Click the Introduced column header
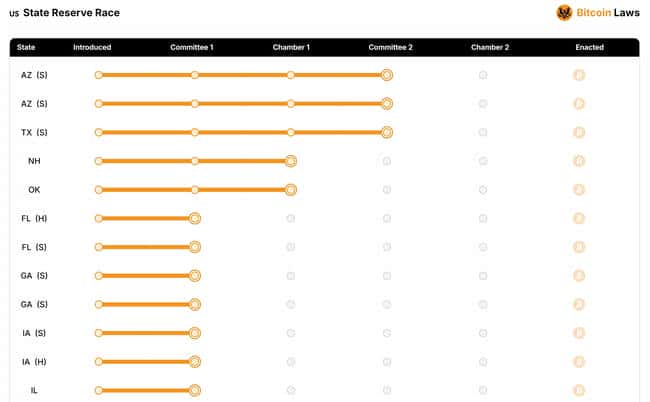Image resolution: width=650 pixels, height=402 pixels. point(92,47)
